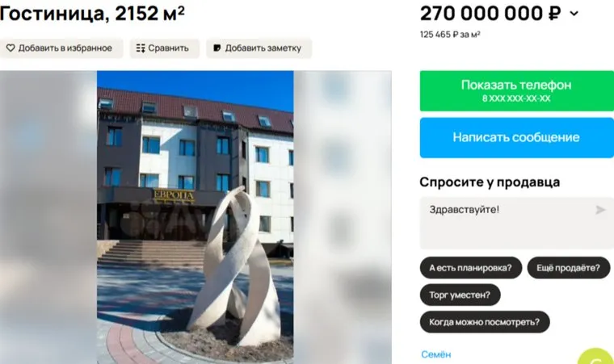Open the hotel Европа main photo
The height and width of the screenshot is (364, 614).
click(196, 217)
